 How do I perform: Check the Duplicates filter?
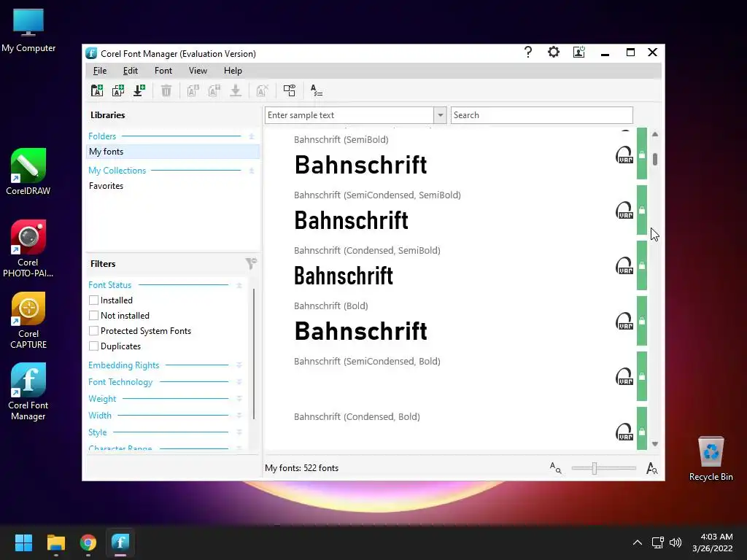(94, 346)
